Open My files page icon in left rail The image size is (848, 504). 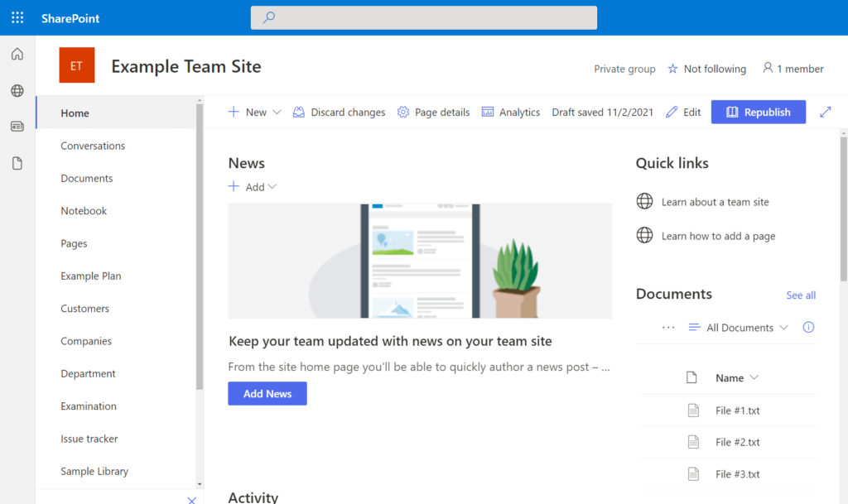click(17, 163)
